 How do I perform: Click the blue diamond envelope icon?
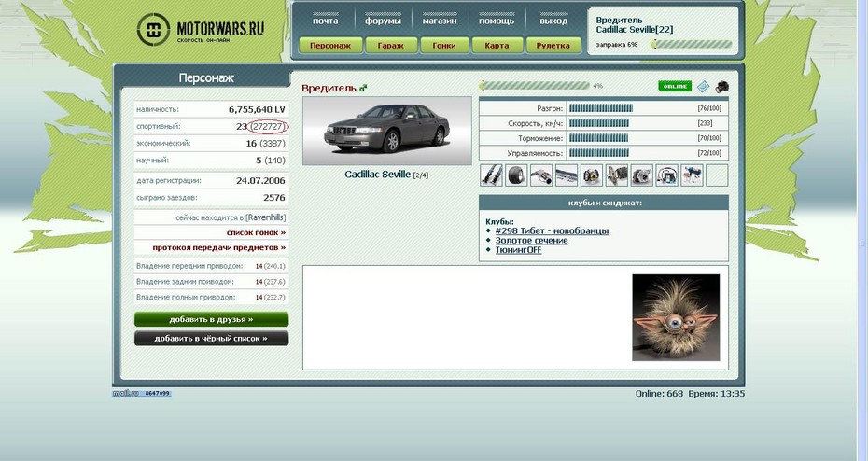click(x=703, y=87)
